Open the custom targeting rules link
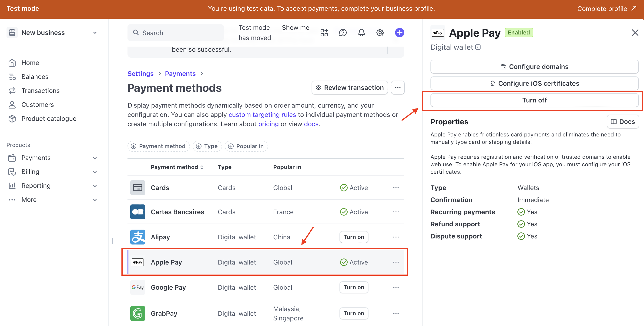Screen dimensions: 644x326 pyautogui.click(x=262, y=115)
